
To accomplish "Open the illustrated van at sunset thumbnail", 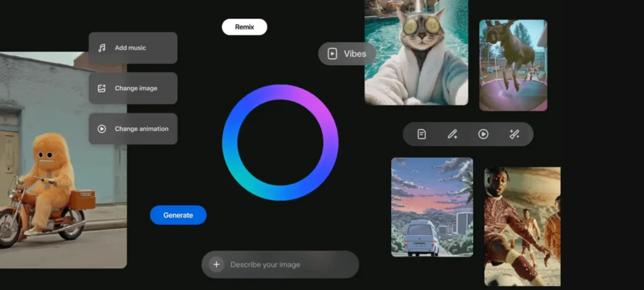I will pos(431,206).
